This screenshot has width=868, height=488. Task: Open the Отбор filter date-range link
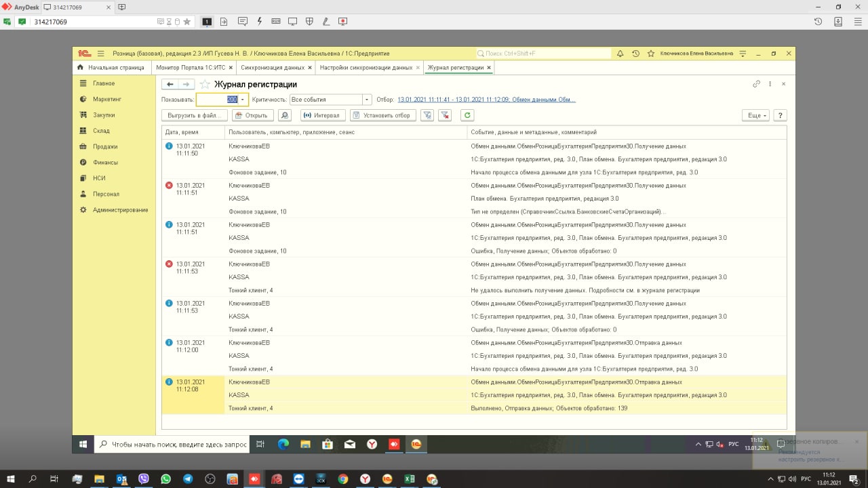[x=486, y=100]
